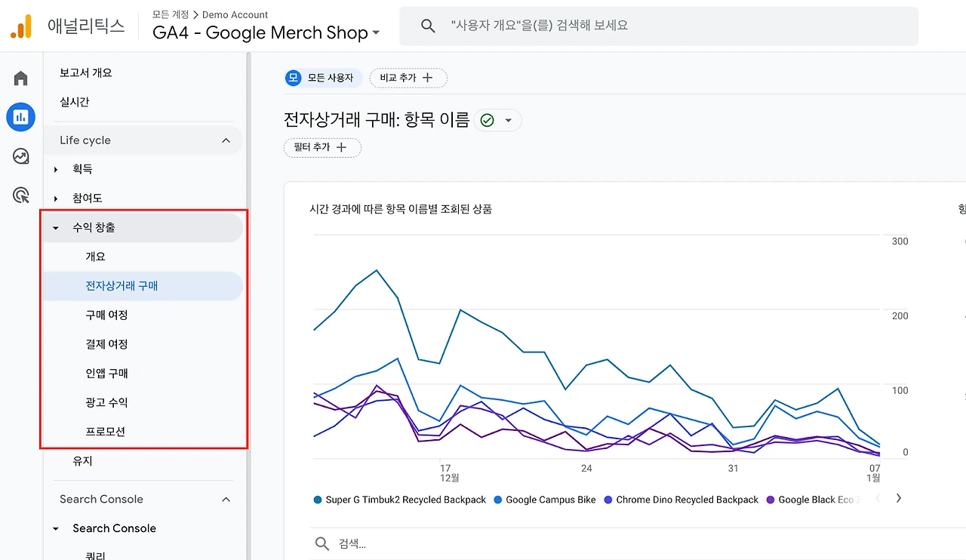This screenshot has height=560, width=966.
Task: Click 비교 추가 button
Action: pos(408,78)
